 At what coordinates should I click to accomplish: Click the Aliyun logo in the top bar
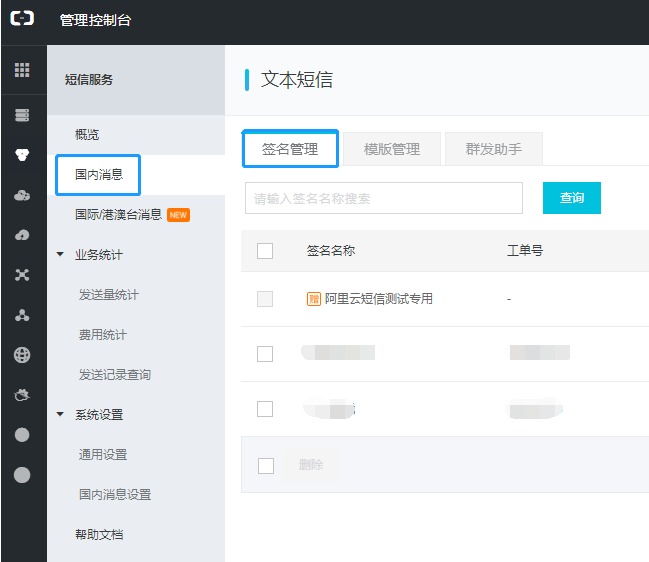pyautogui.click(x=22, y=18)
